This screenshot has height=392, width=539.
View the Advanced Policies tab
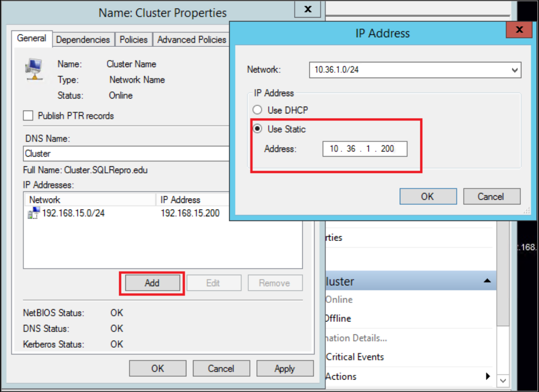pos(191,40)
